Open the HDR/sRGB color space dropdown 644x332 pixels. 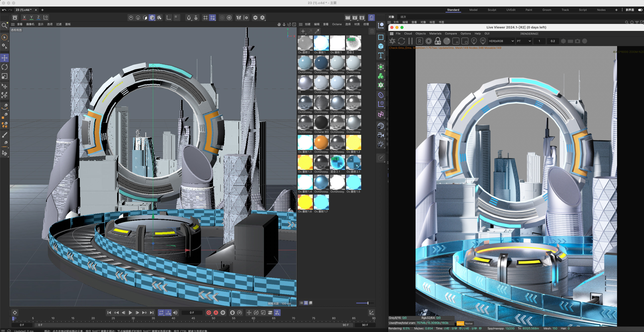point(501,41)
